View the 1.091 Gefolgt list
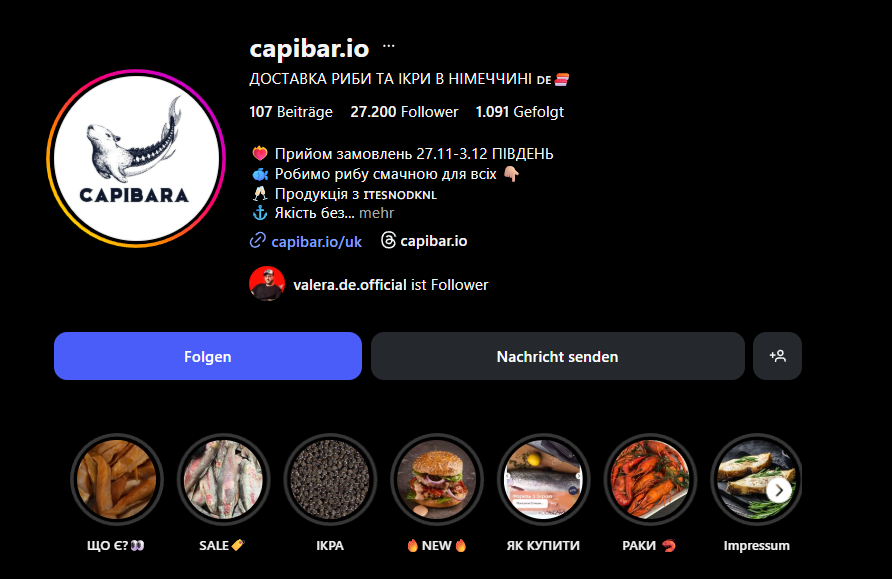The height and width of the screenshot is (579, 892). coord(519,111)
